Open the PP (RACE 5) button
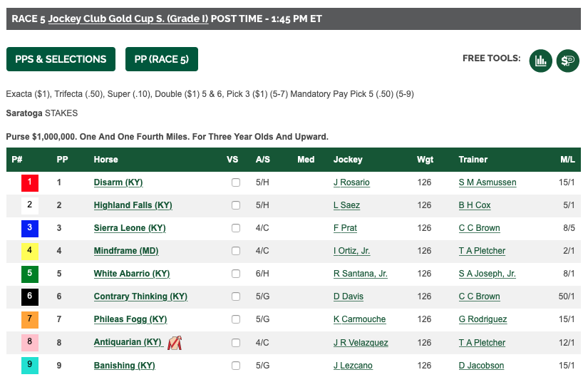 click(162, 59)
